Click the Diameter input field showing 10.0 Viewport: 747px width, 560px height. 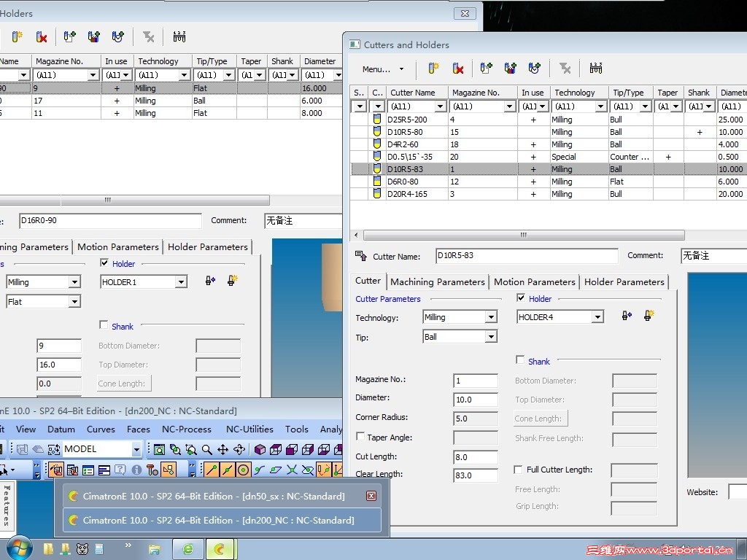click(x=475, y=400)
